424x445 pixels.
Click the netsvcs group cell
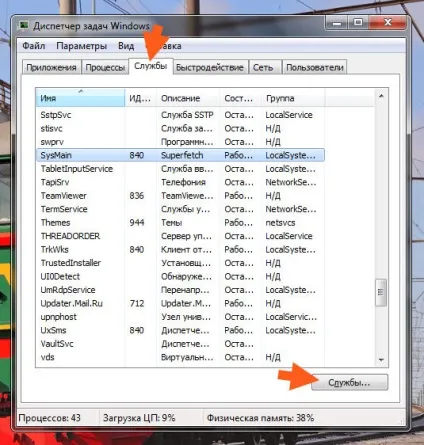pyautogui.click(x=280, y=223)
